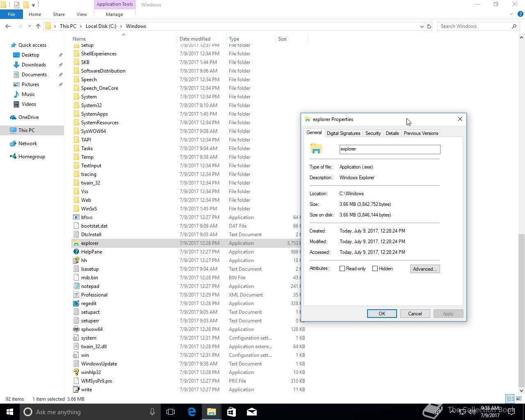Sort by the Size column header
This screenshot has width=525, height=420.
292,39
